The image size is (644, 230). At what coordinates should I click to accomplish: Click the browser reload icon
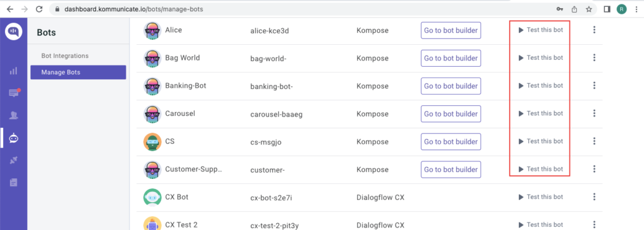pos(39,9)
